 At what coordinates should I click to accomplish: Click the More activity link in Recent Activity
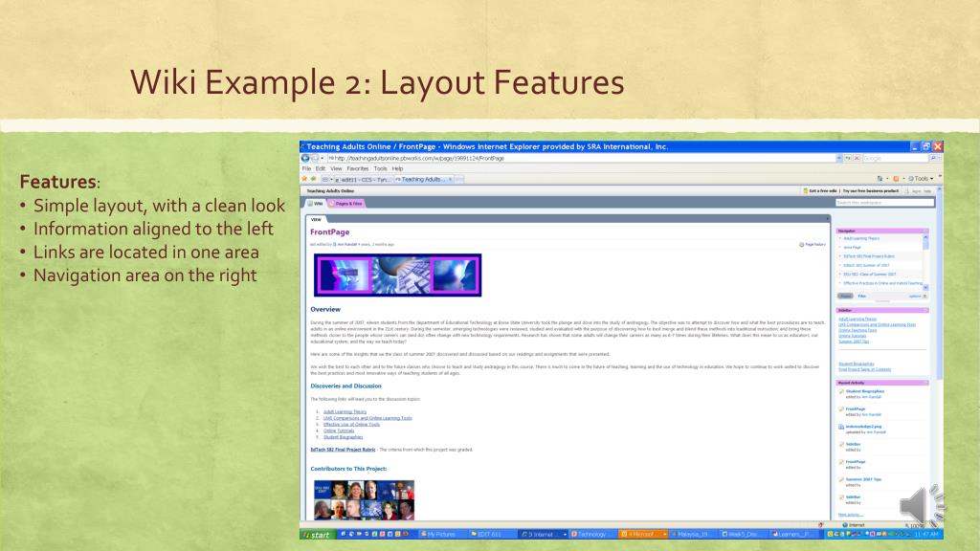pos(850,515)
